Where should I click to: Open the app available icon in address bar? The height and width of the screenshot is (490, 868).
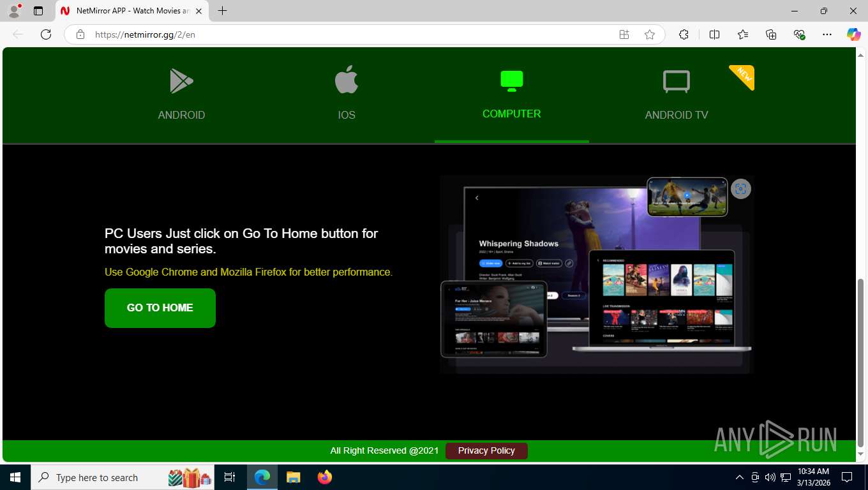tap(624, 34)
